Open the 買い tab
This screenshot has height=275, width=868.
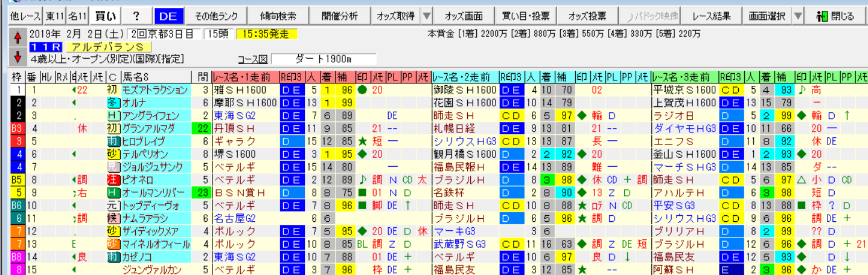[106, 16]
